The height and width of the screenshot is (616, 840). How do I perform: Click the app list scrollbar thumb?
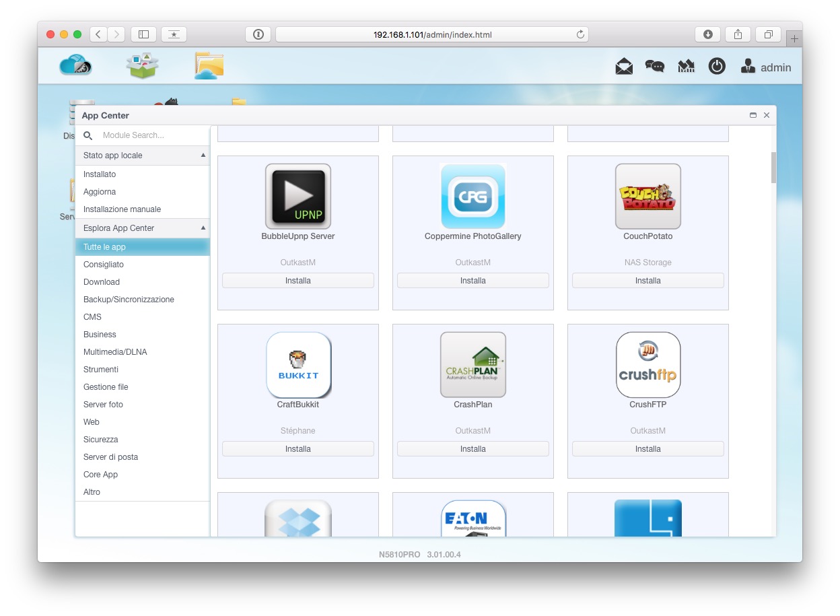773,168
